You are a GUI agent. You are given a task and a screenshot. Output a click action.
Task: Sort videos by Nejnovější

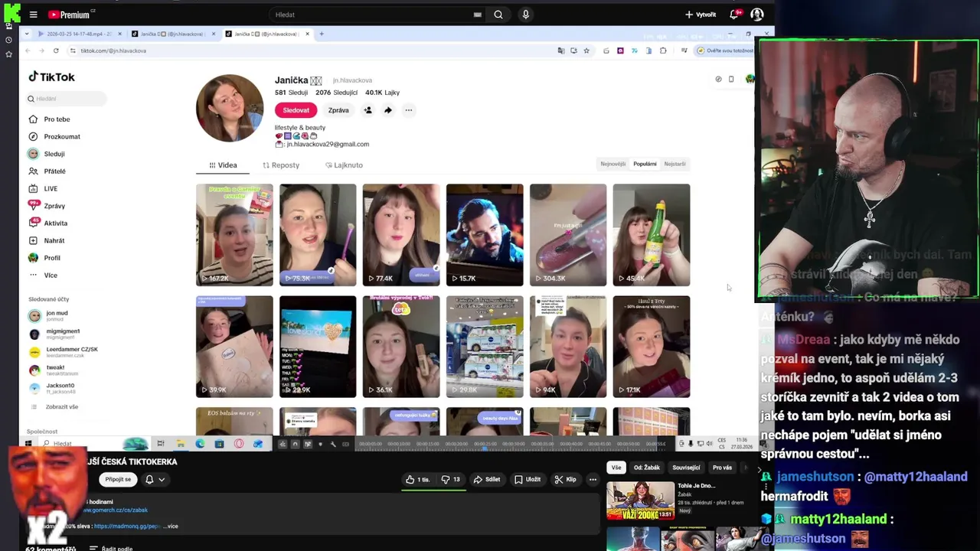click(x=612, y=164)
